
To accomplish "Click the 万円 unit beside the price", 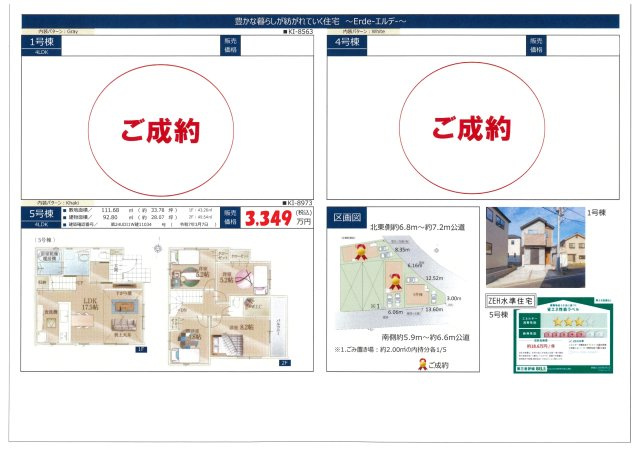I will (x=303, y=222).
